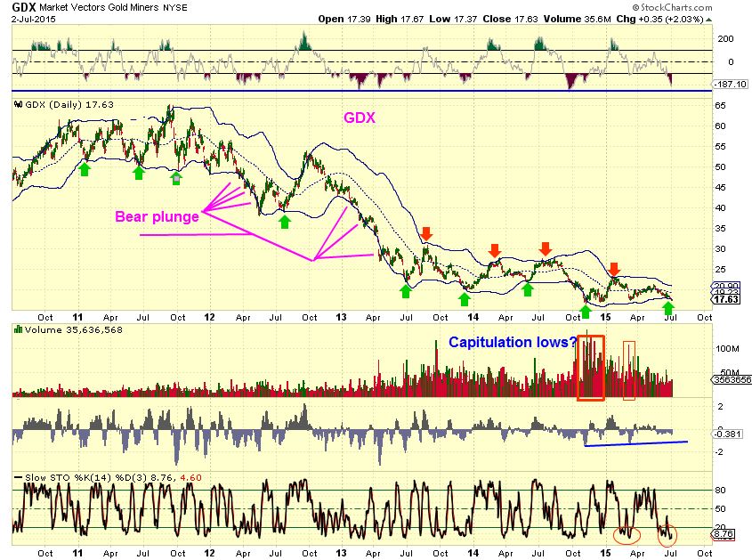The height and width of the screenshot is (560, 752).
Task: Click the 200 label on top indicator axis
Action: (x=725, y=39)
